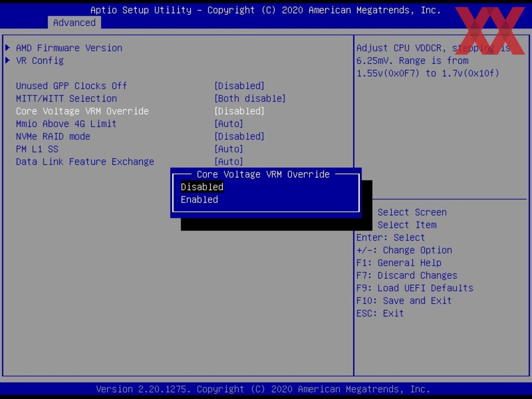
Task: Select the PM L1 SS label
Action: click(x=37, y=149)
